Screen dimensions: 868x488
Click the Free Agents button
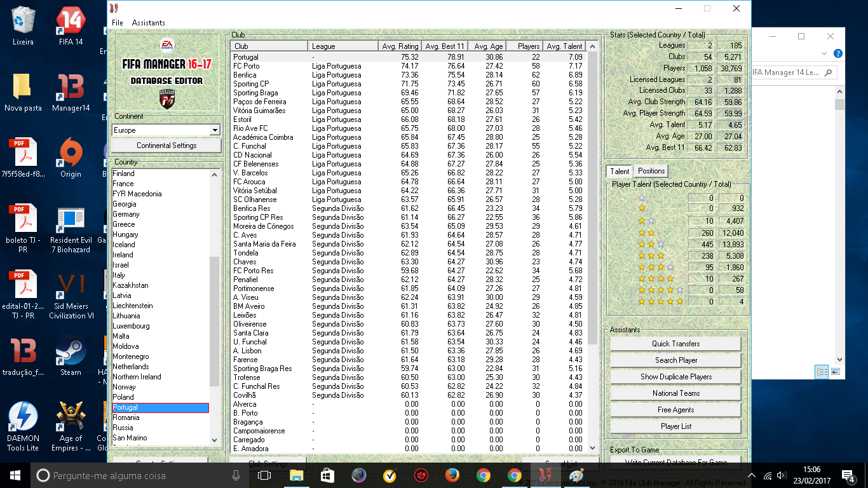click(675, 410)
